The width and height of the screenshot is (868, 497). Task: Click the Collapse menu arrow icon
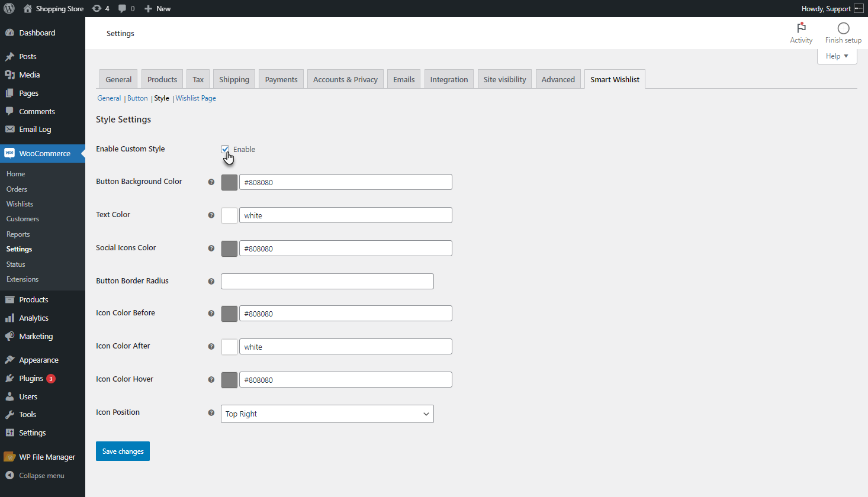point(9,475)
